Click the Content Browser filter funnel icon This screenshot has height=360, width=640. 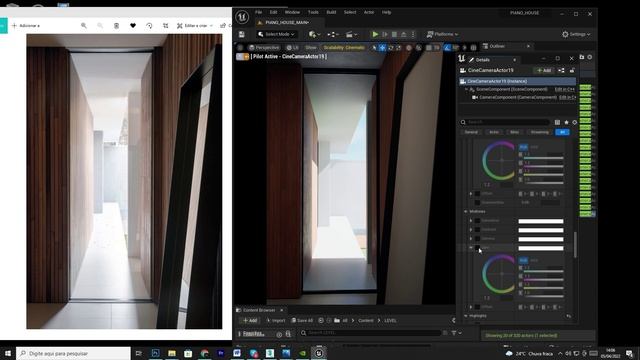[x=454, y=333]
